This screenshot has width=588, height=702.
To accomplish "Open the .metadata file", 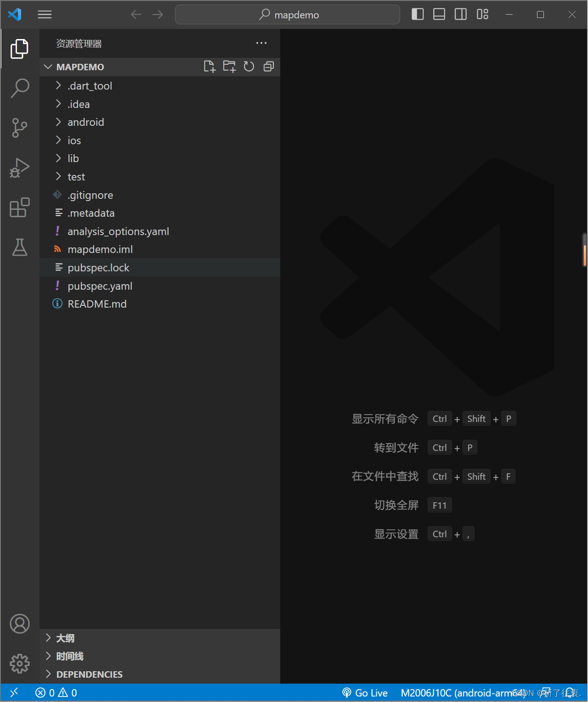I will point(160,213).
